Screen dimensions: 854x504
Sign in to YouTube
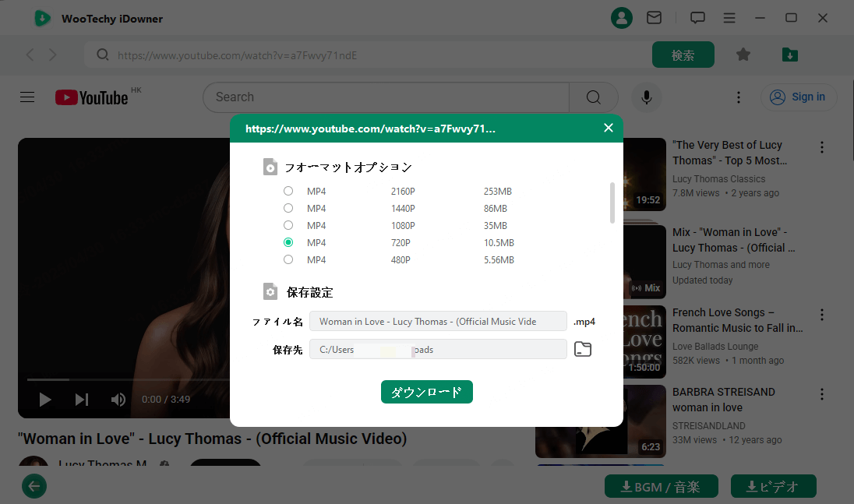[799, 97]
